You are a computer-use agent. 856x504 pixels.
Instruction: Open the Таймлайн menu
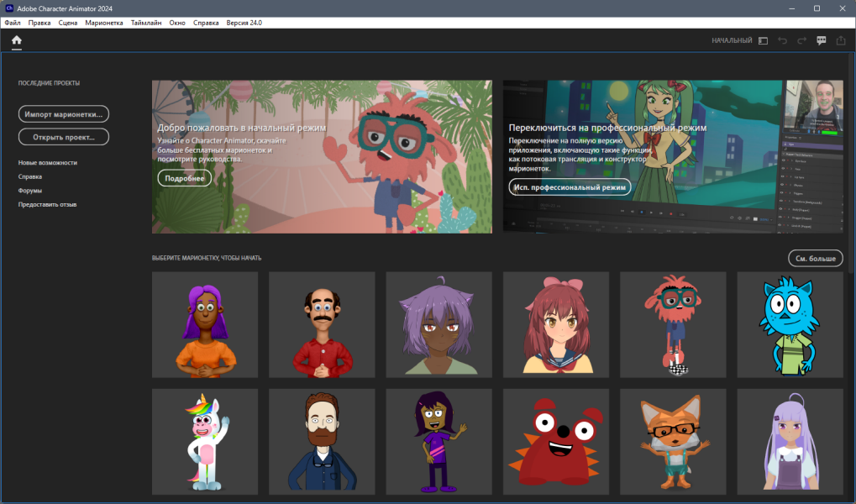click(146, 23)
